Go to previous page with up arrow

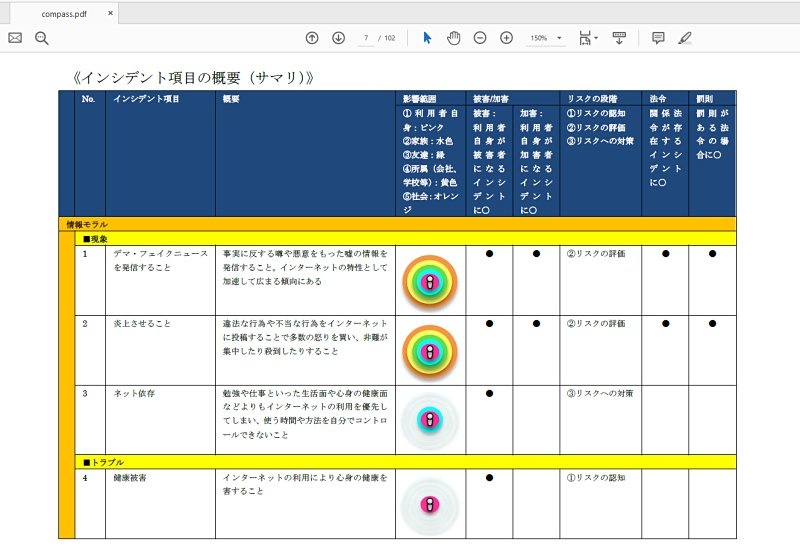pos(312,38)
